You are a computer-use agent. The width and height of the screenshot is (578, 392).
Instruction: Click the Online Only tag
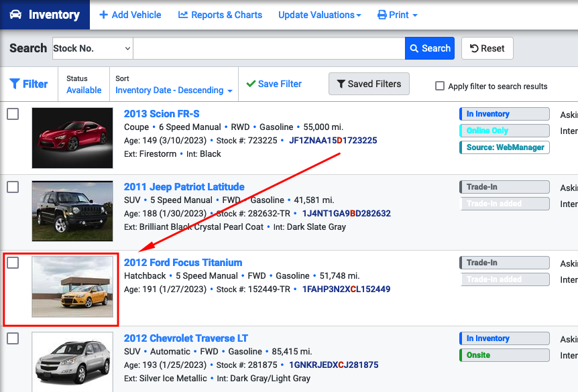tap(504, 131)
